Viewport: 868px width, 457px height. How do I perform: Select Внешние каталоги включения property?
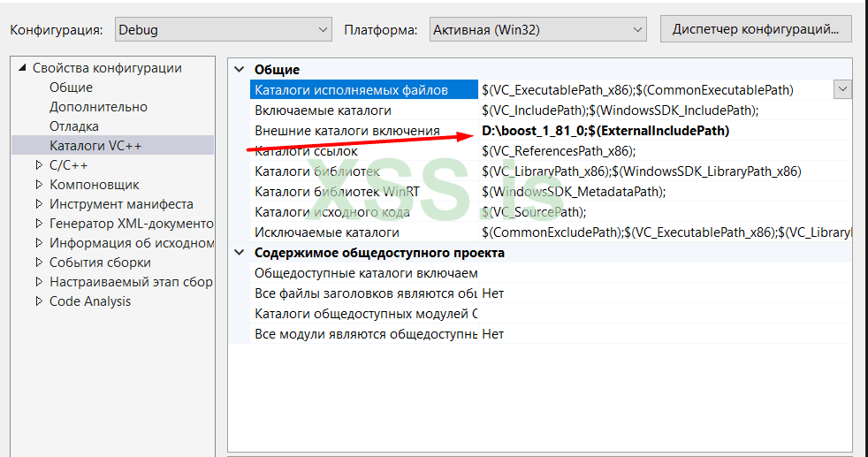[x=363, y=131]
